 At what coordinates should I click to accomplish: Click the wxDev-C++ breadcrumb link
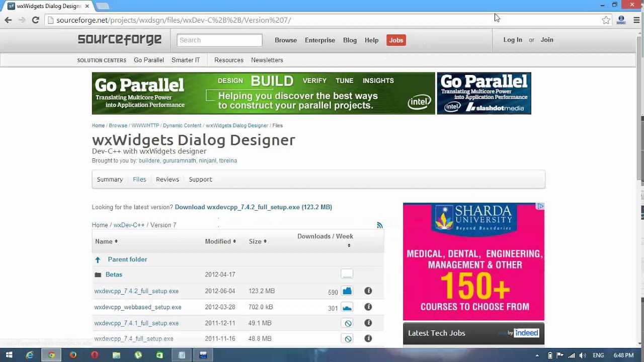(x=129, y=225)
